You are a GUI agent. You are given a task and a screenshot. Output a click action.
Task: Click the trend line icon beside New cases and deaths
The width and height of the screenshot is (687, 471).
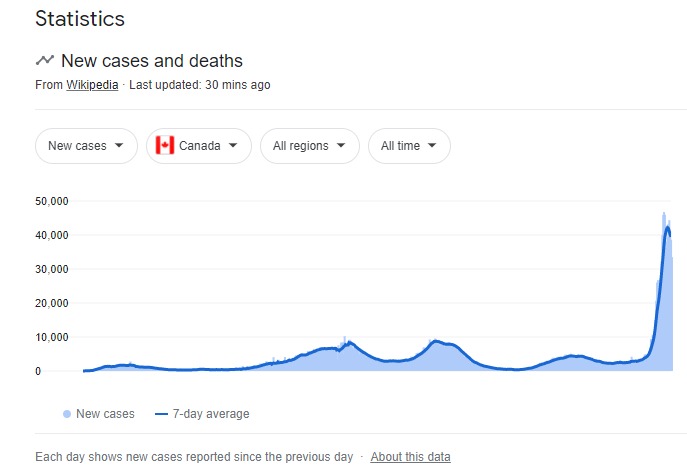click(45, 60)
